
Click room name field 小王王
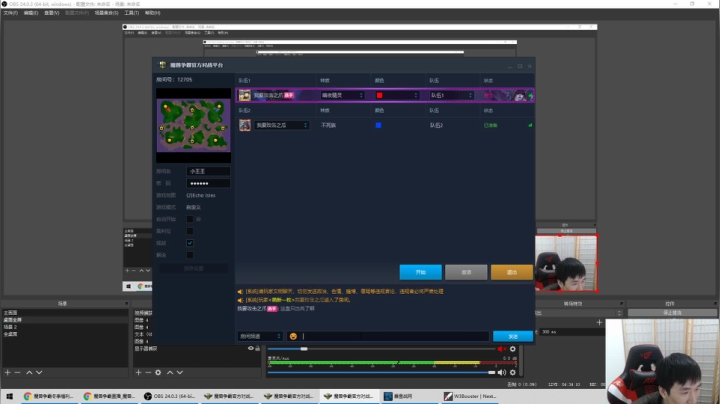(x=208, y=171)
